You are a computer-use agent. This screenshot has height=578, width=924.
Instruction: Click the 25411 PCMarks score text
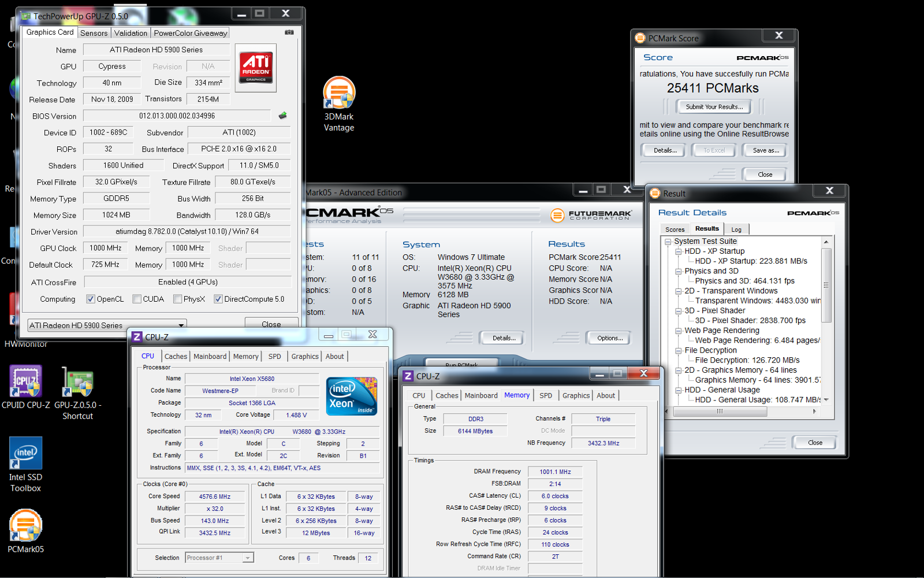[713, 88]
